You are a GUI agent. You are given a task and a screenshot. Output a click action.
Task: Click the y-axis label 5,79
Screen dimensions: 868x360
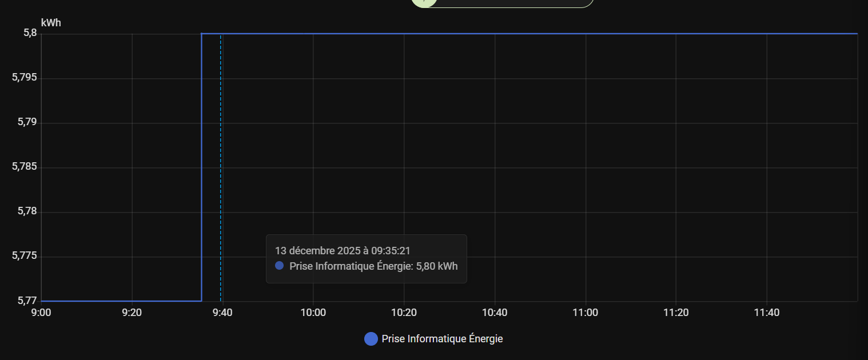click(27, 123)
